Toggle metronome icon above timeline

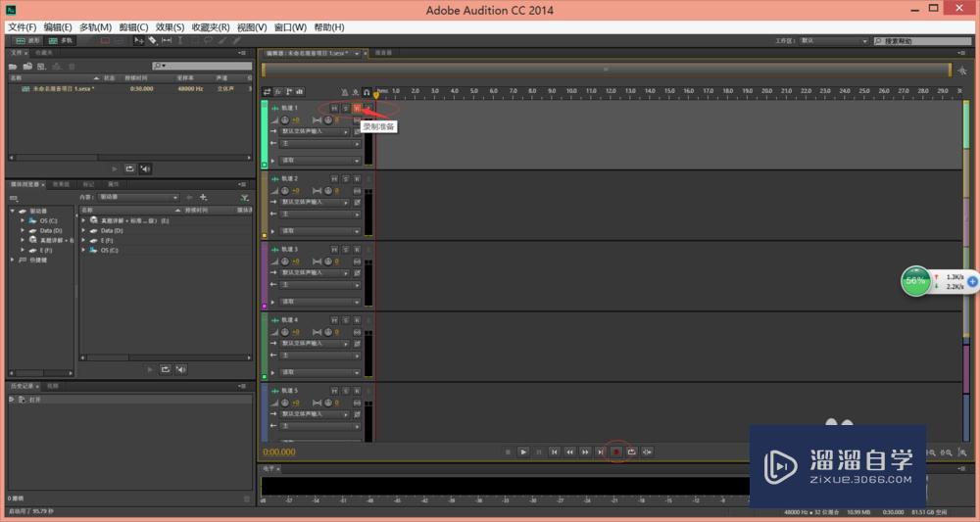click(344, 92)
